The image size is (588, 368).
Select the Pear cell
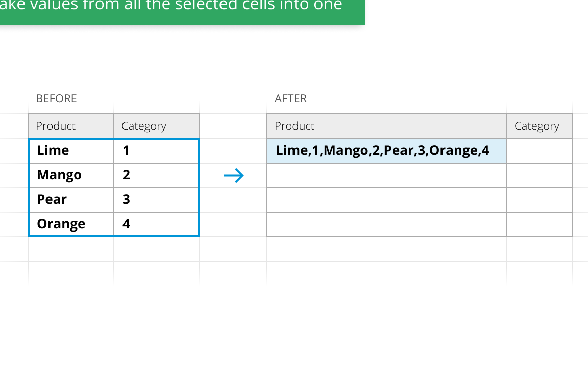(71, 200)
